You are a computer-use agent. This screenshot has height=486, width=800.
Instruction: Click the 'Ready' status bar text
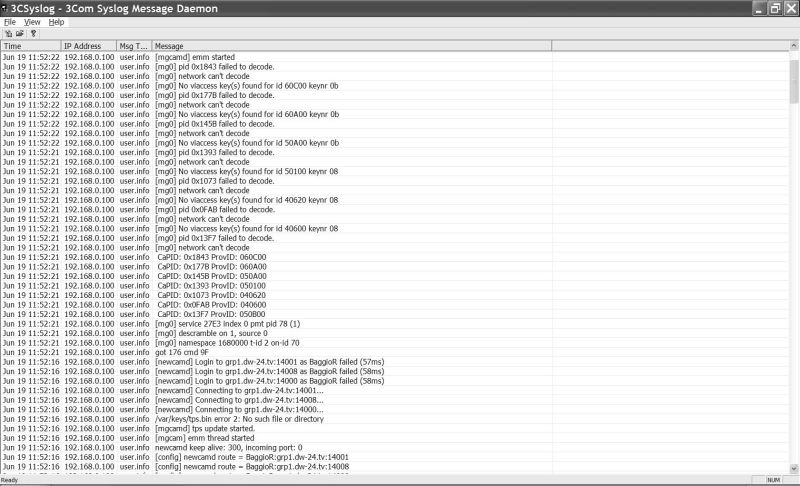point(9,480)
